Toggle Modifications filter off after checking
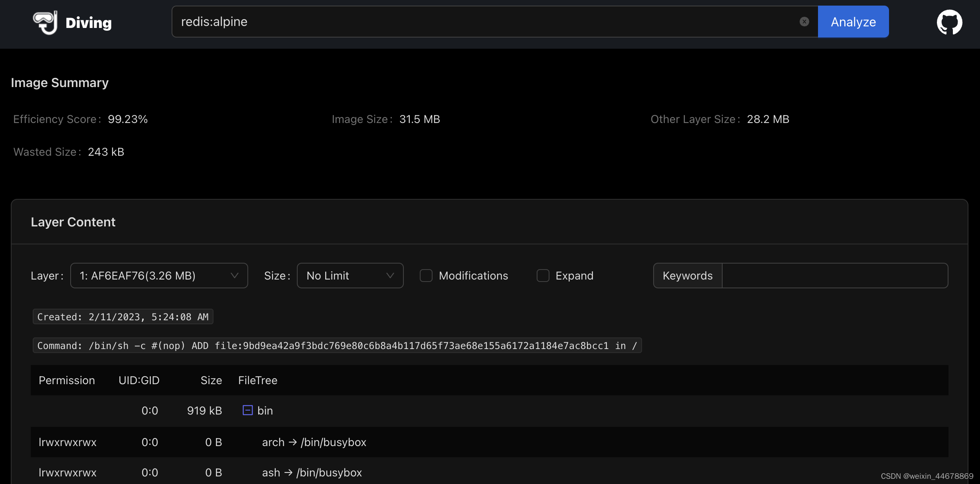The height and width of the screenshot is (484, 980). pyautogui.click(x=426, y=276)
